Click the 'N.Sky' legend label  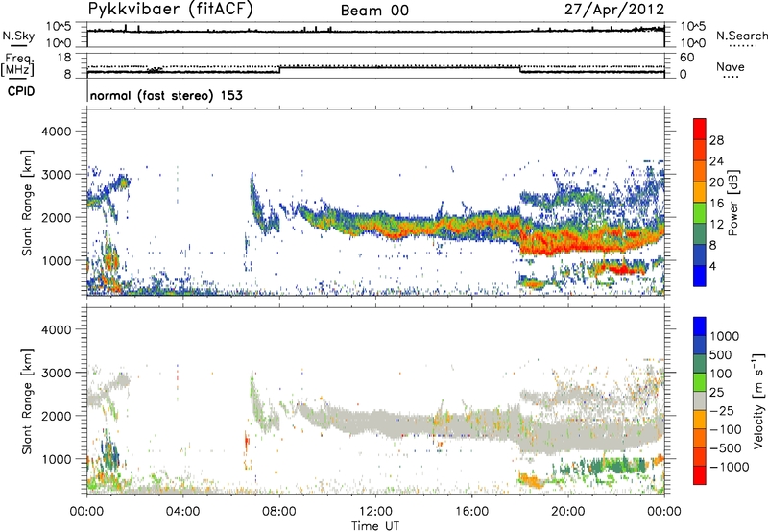[18, 36]
